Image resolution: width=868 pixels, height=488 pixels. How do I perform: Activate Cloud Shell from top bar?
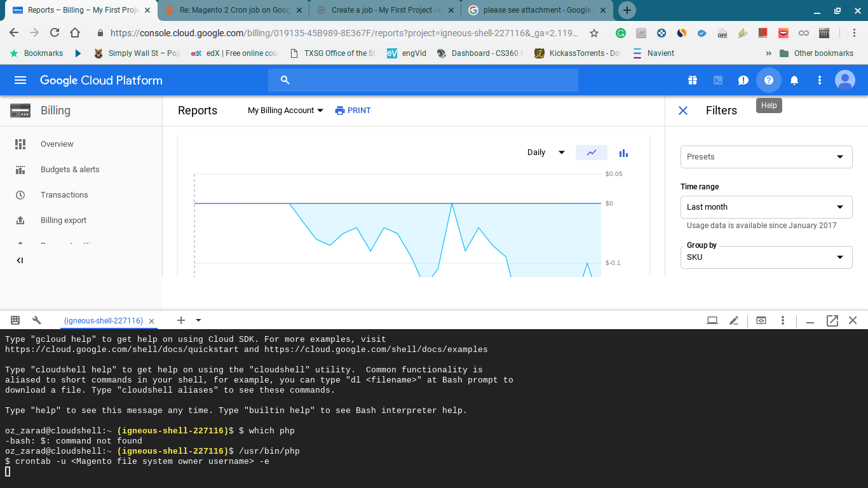(x=717, y=80)
